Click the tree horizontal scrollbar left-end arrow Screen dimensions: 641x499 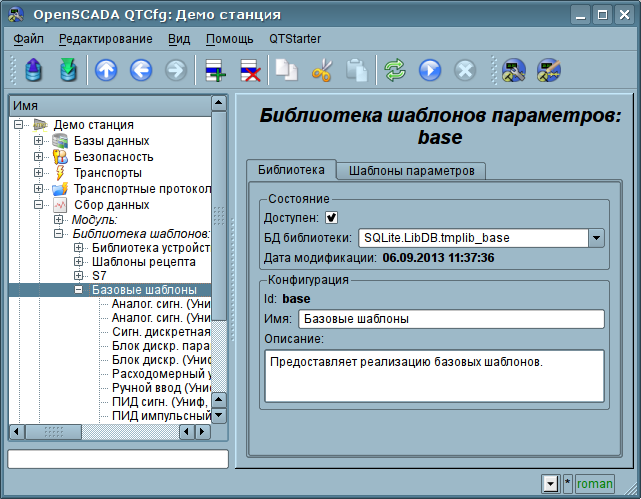(17, 432)
